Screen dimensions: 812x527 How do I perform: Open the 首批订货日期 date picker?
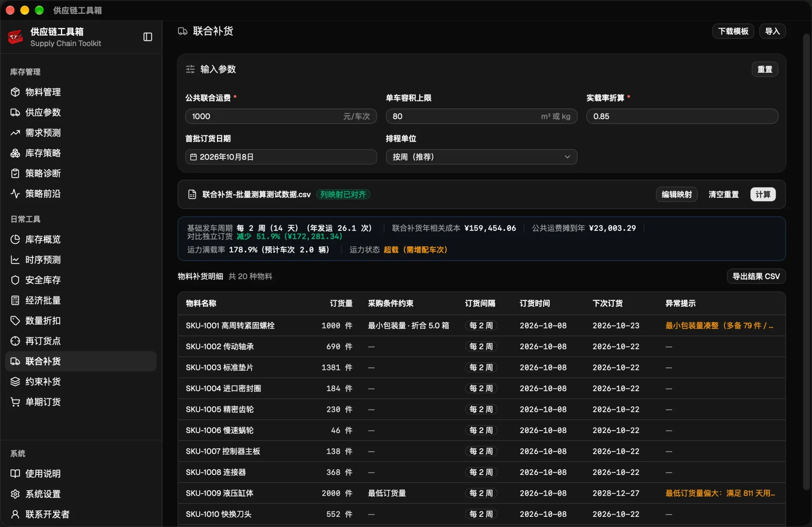click(281, 157)
